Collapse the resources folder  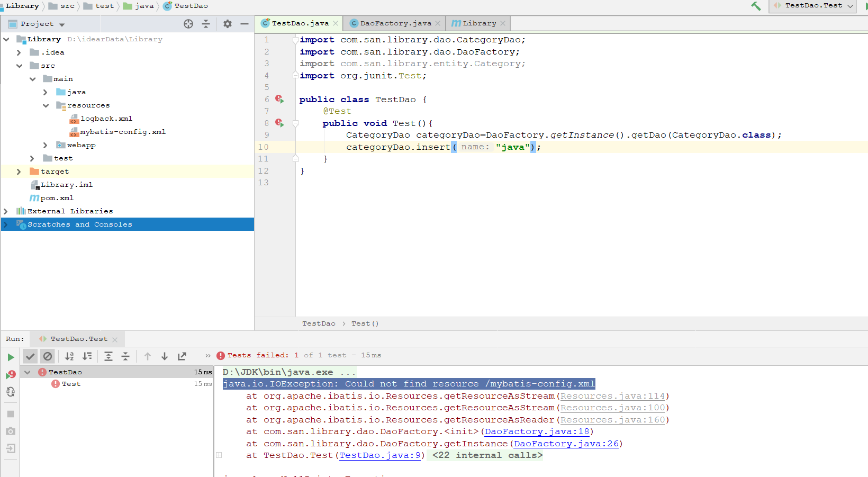pyautogui.click(x=46, y=105)
